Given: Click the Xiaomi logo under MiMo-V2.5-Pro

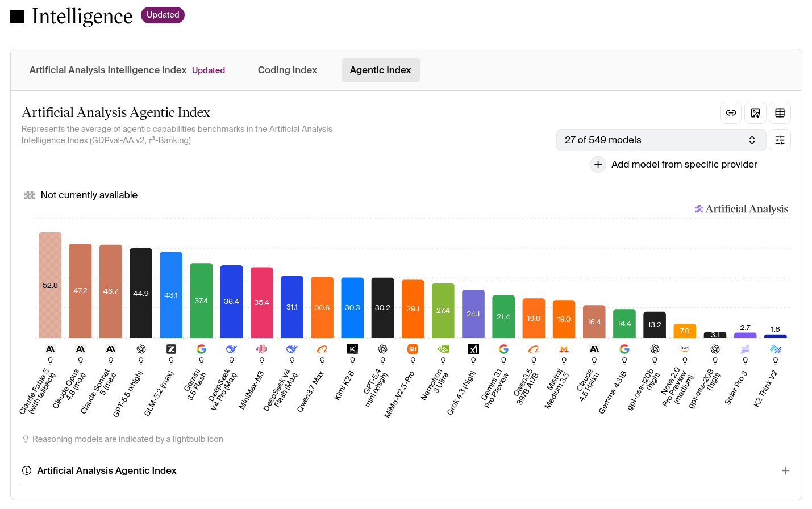Looking at the screenshot, I should coord(413,349).
